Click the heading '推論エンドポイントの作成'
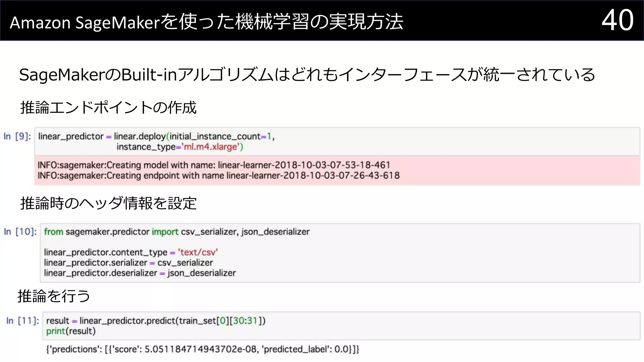Image resolution: width=644 pixels, height=362 pixels. tap(108, 107)
